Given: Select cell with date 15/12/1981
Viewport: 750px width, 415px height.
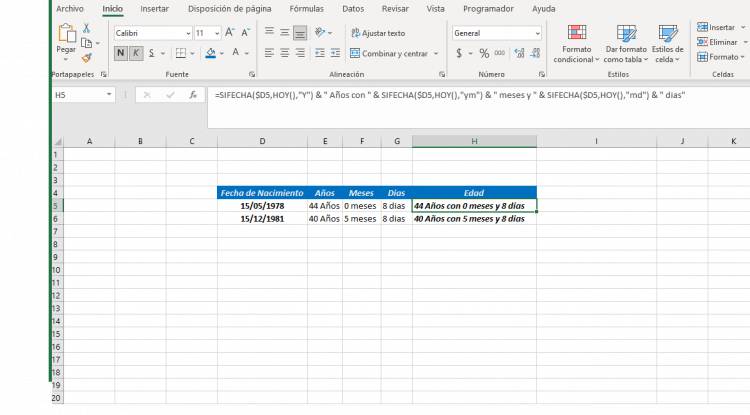Looking at the screenshot, I should point(263,218).
